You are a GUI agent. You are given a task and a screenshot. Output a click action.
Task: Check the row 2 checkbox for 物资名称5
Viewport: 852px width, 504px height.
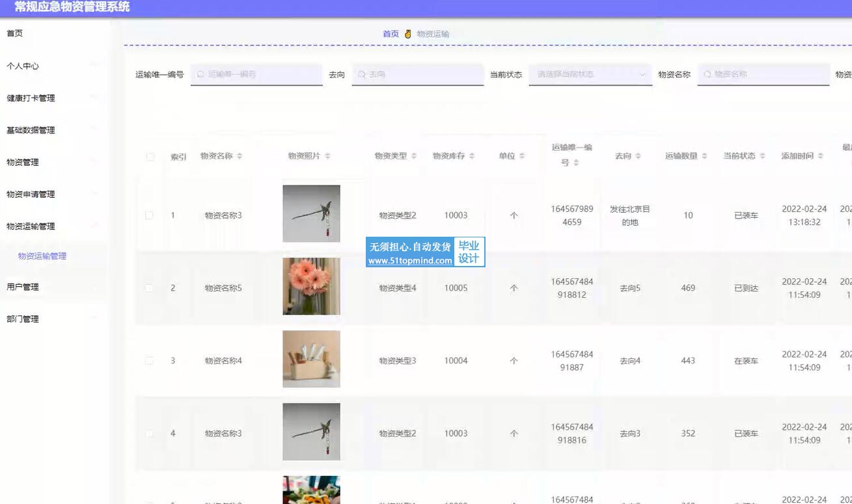click(150, 288)
